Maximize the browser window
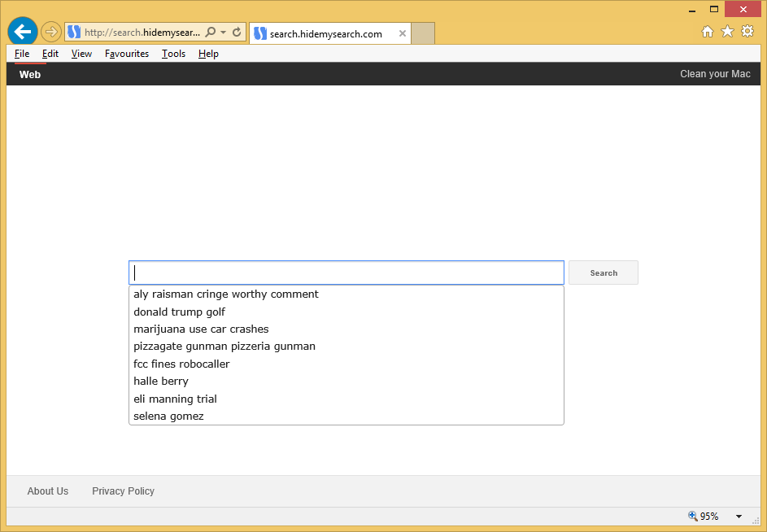 [714, 9]
